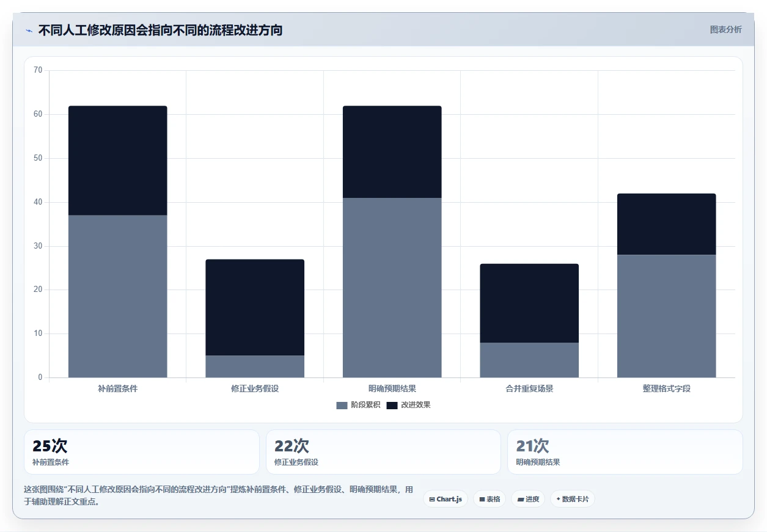767x532 pixels.
Task: Click the lightning icon beside the chart title
Action: point(29,30)
